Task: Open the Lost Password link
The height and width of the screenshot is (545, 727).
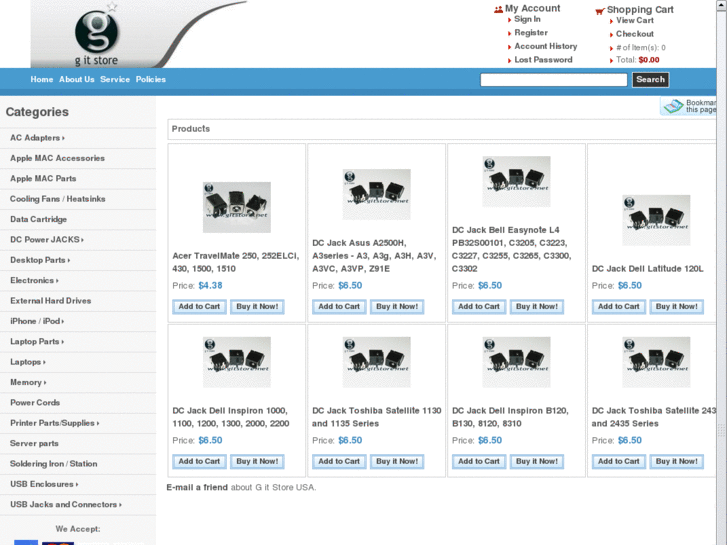Action: click(x=543, y=59)
